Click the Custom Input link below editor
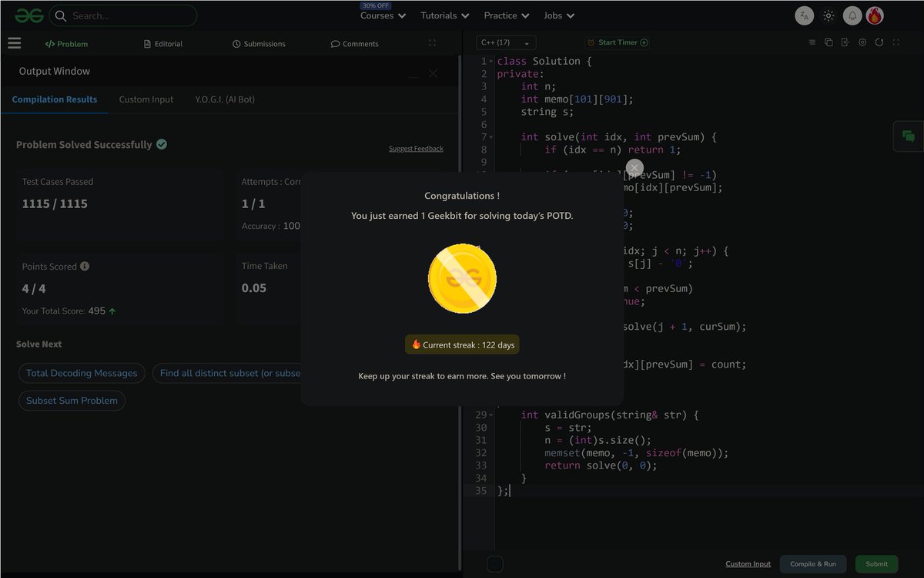Screen dimensions: 924x578 748,564
